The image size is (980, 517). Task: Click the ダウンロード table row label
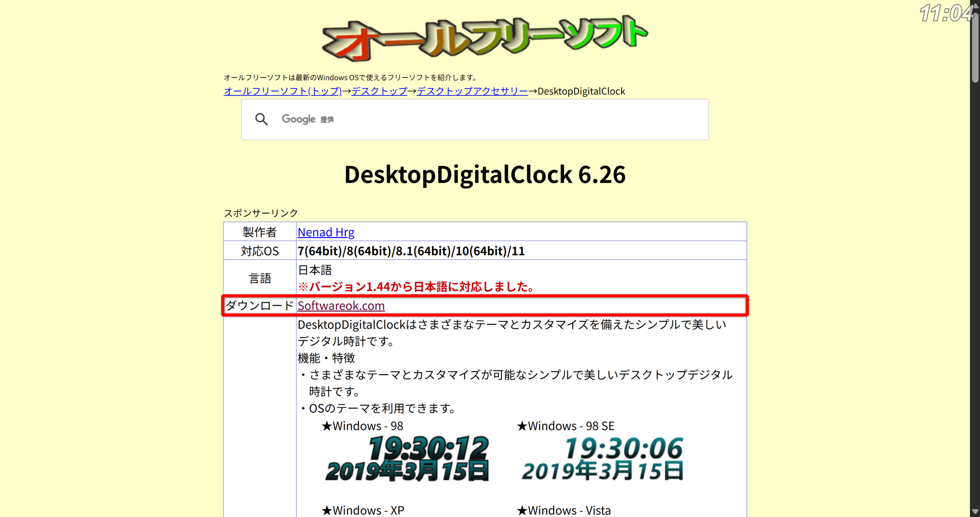260,306
